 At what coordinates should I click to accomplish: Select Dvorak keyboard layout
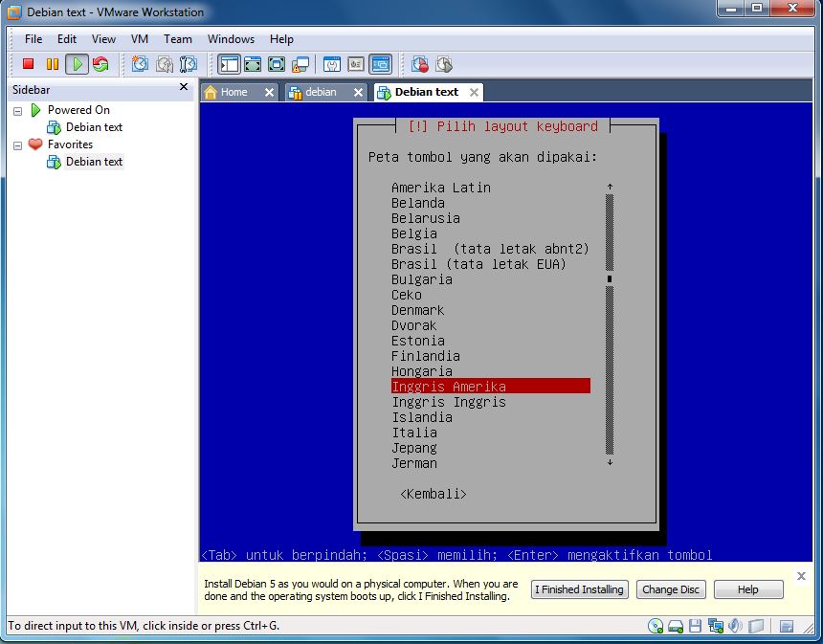click(x=414, y=325)
